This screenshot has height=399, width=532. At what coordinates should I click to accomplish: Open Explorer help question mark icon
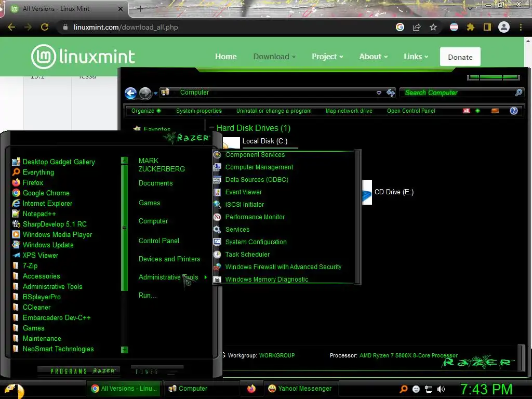514,111
